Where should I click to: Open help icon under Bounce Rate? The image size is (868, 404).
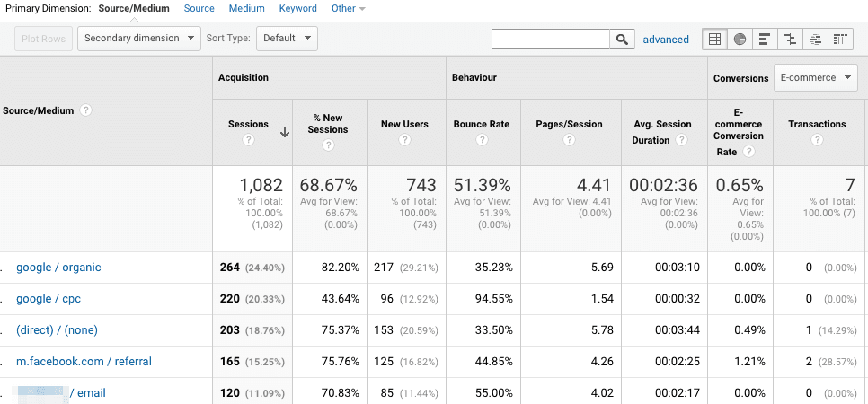(482, 140)
